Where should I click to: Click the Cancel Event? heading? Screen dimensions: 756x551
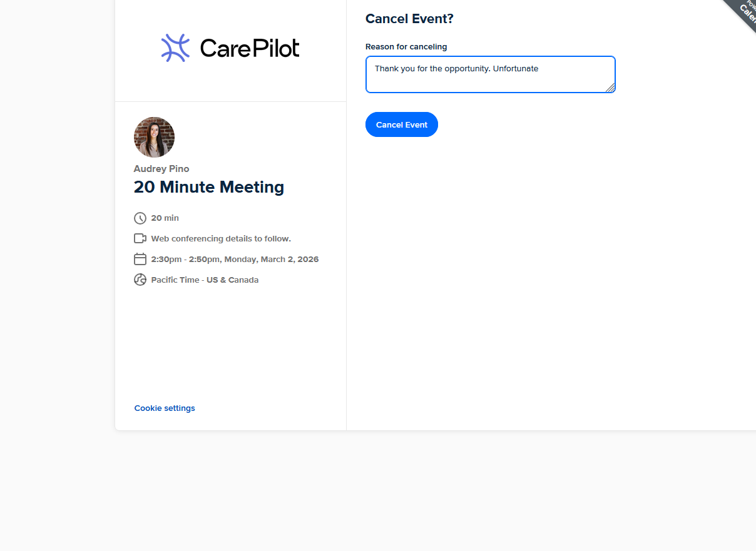coord(409,19)
